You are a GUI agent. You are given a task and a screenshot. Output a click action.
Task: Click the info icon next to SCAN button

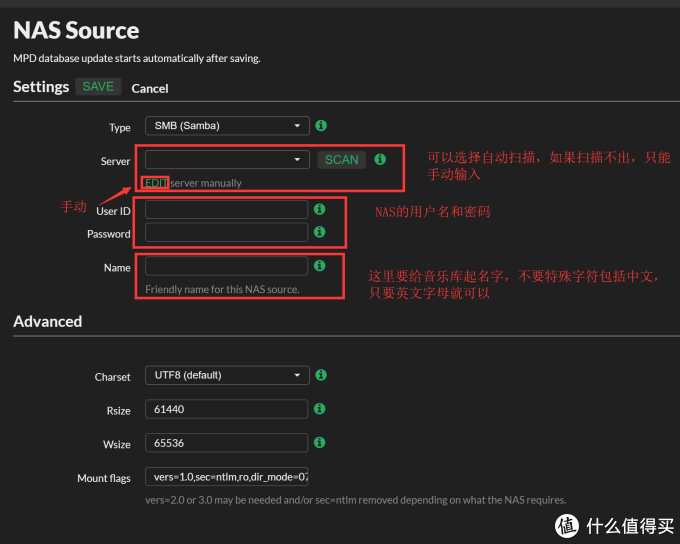(380, 159)
